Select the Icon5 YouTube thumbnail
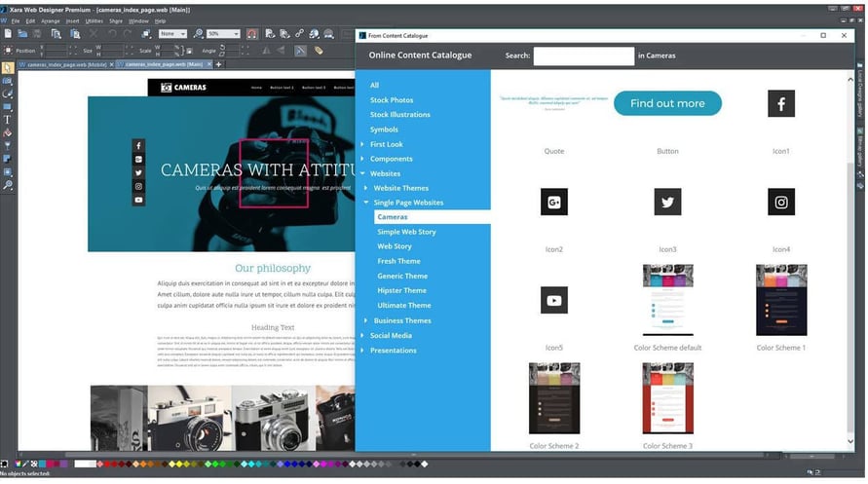 (x=554, y=300)
